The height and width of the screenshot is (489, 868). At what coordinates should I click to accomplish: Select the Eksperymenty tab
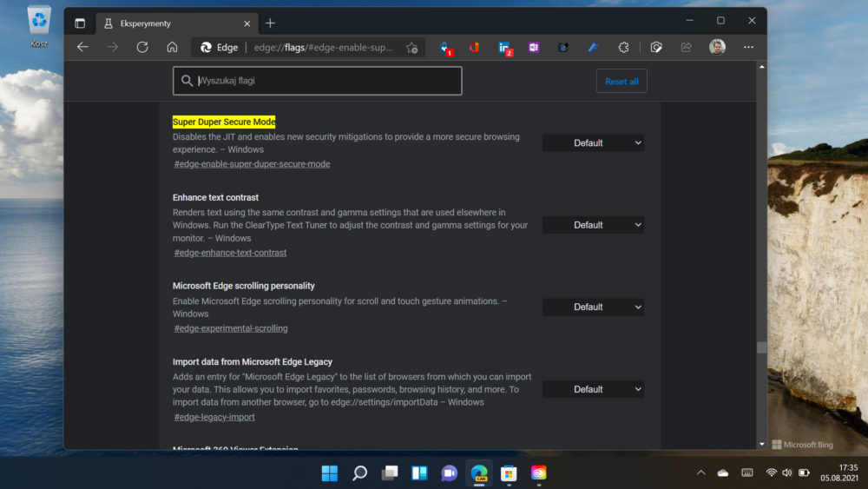(x=177, y=23)
